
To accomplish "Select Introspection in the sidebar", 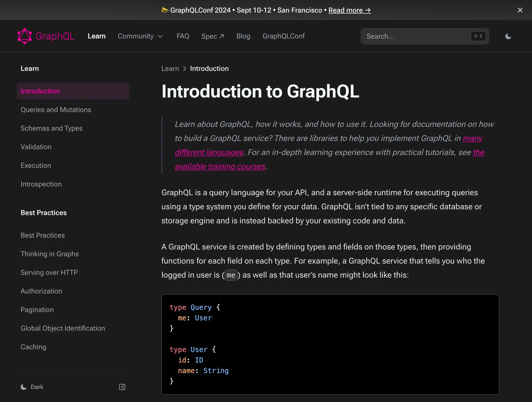I will [41, 184].
